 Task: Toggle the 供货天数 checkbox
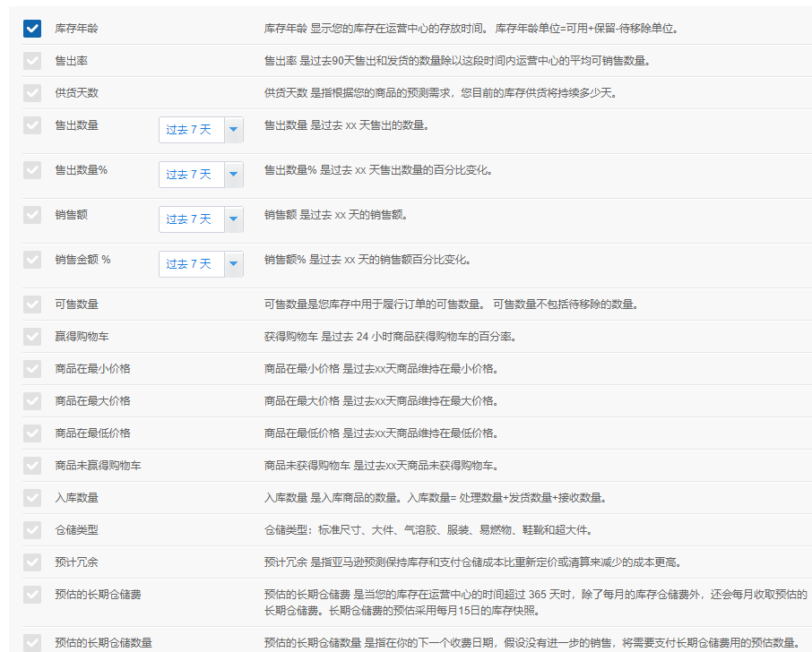coord(32,92)
